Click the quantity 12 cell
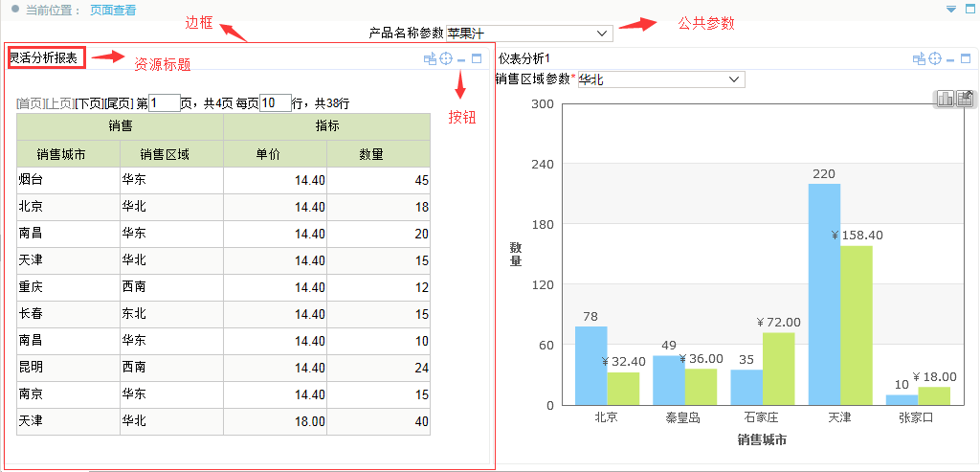The image size is (980, 472). (x=379, y=287)
